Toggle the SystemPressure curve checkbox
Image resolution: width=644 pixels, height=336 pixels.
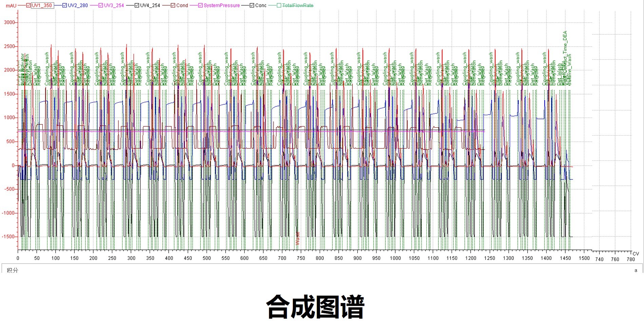click(x=200, y=5)
